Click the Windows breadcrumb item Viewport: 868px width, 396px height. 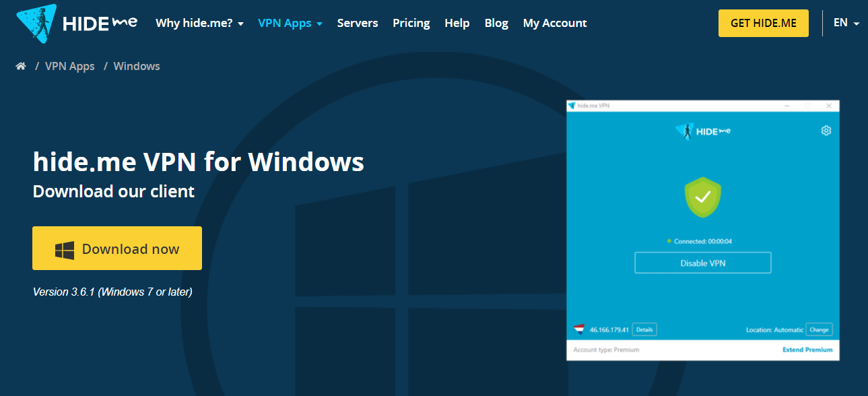coord(137,66)
